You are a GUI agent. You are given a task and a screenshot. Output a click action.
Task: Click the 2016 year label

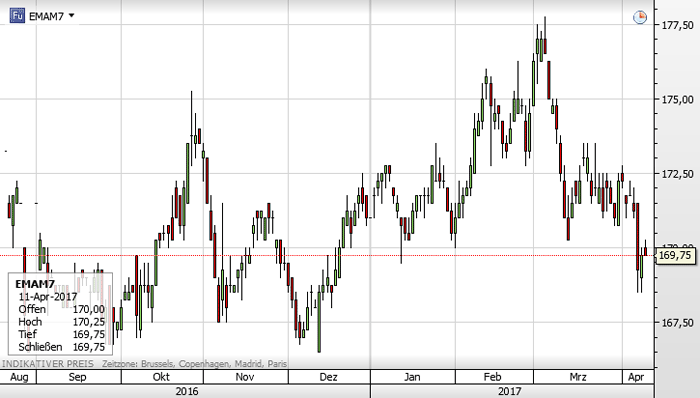coord(187,391)
